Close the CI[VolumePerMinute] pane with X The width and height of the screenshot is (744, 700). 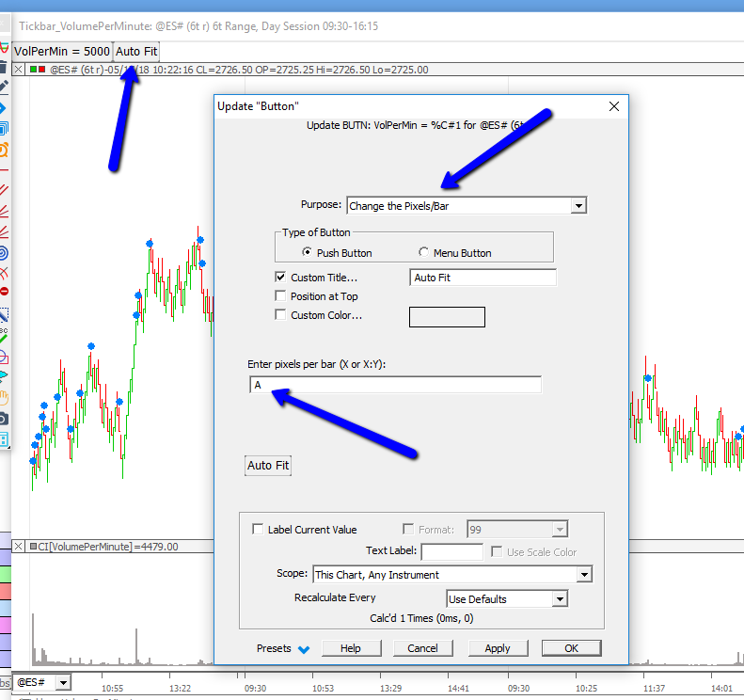[x=18, y=547]
